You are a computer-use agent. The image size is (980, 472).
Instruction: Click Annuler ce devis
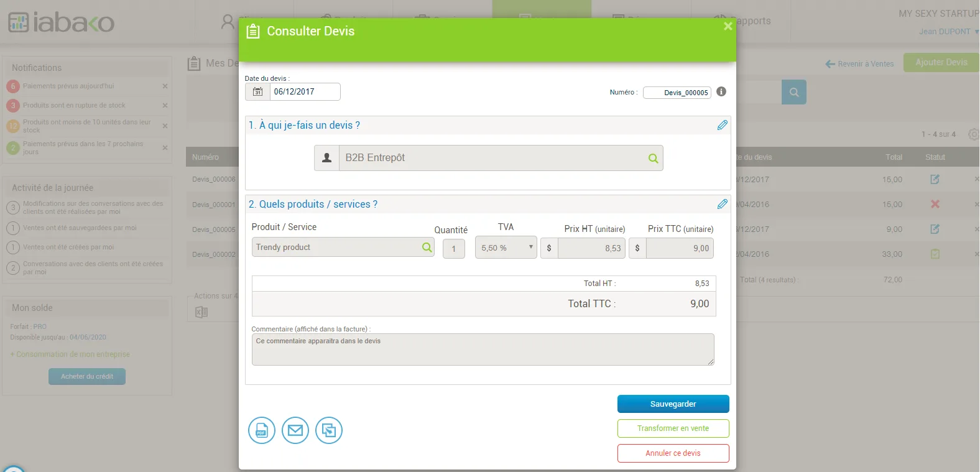point(673,453)
